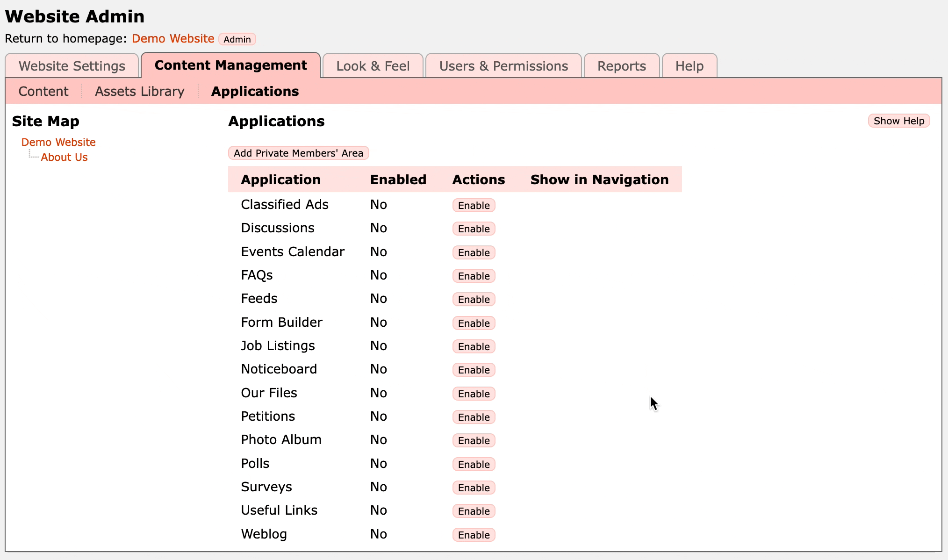Click Enable next to Polls

click(474, 464)
